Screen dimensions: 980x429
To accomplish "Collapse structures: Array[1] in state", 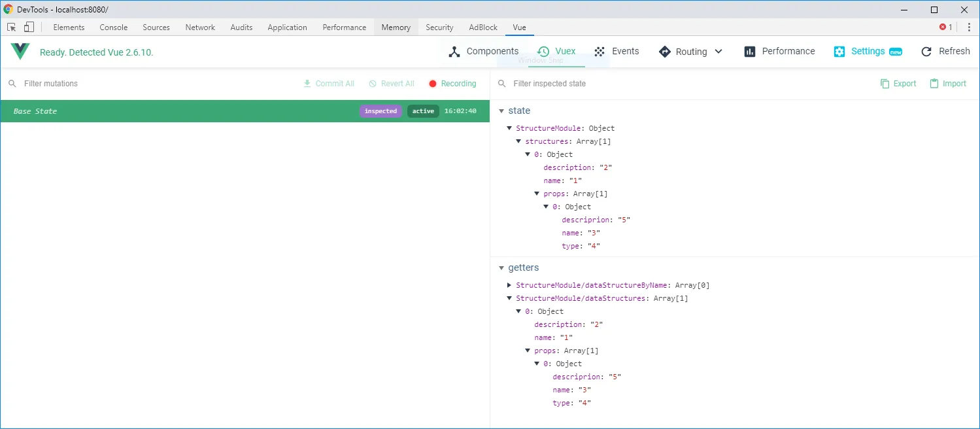I will tap(519, 141).
